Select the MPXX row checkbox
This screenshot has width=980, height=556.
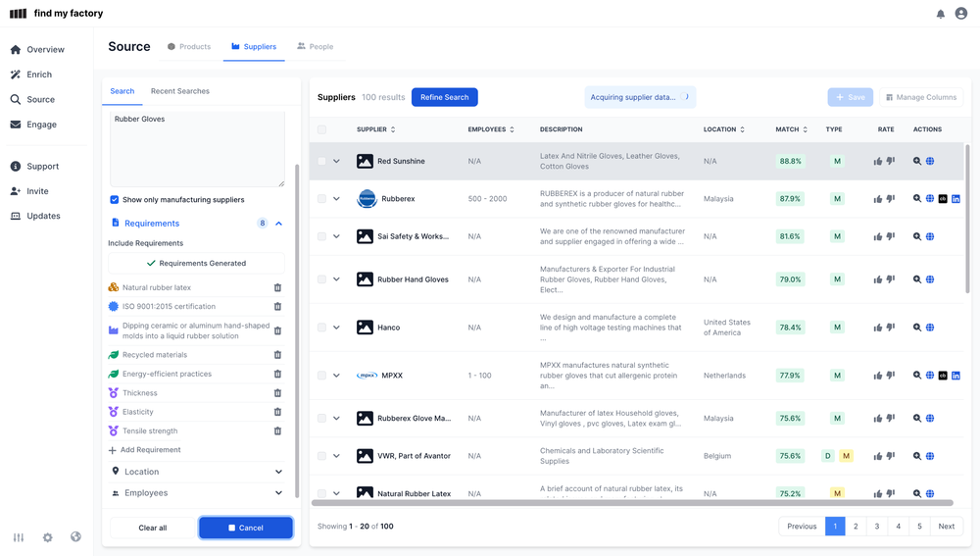[321, 376]
